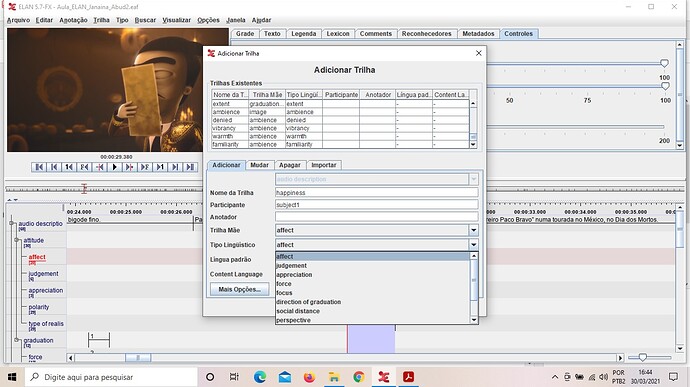Choose direction of graduation option
This screenshot has width=690, height=387.
[372, 302]
